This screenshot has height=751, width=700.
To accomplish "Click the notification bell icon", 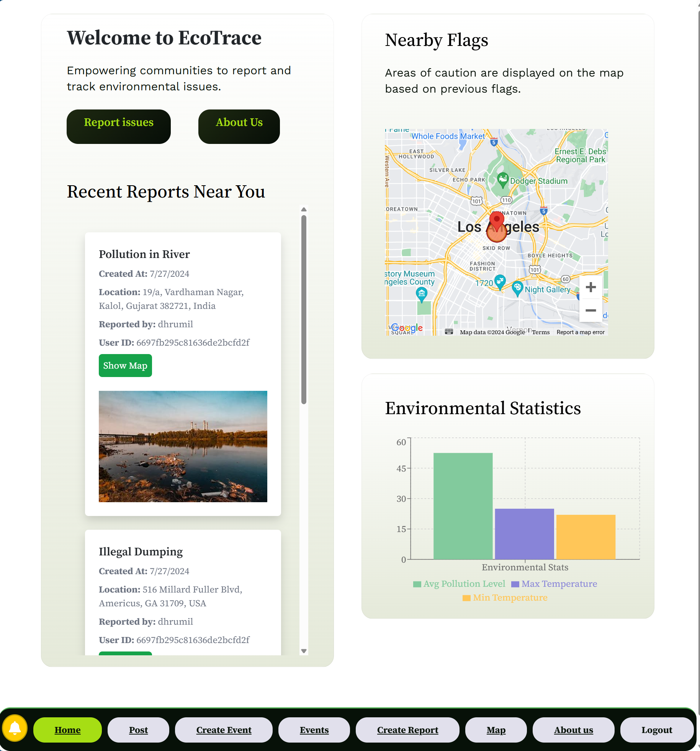I will [x=15, y=728].
